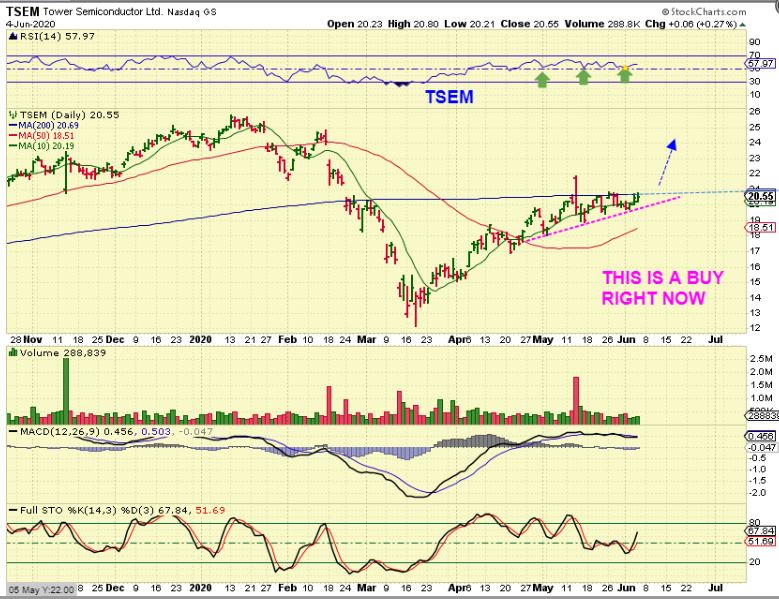Click the Jun label on the bottom date axis
Screen dimensions: 779x599
coord(626,588)
